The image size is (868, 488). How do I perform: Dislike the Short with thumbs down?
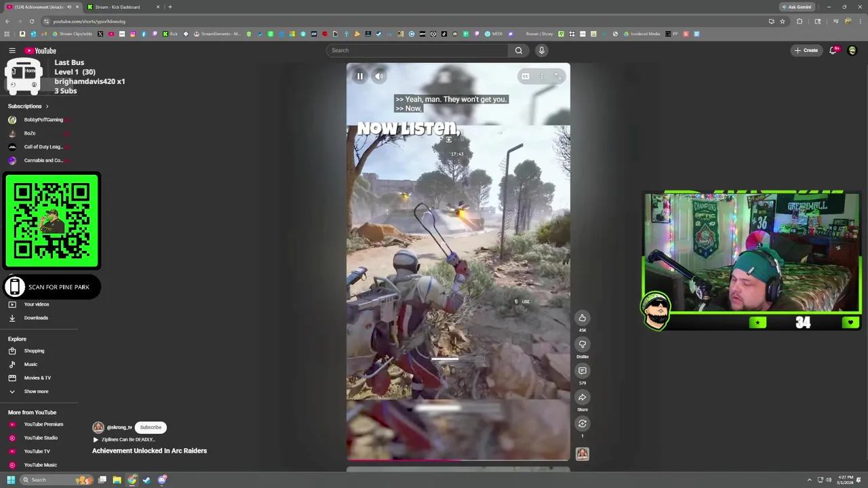point(582,344)
